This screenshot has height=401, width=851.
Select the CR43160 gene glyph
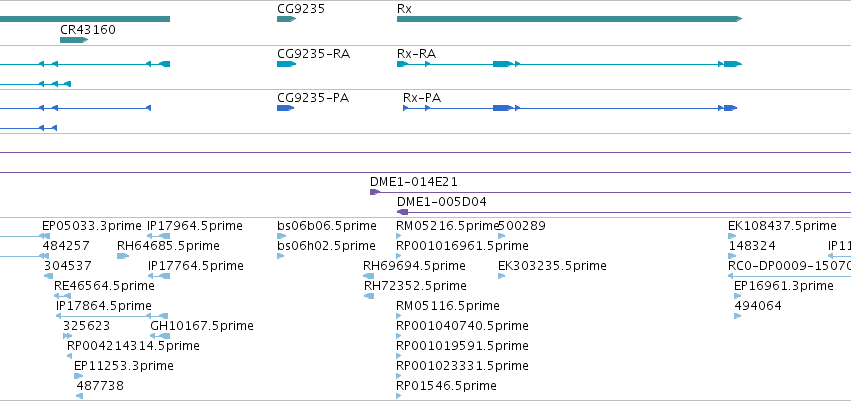(74, 40)
